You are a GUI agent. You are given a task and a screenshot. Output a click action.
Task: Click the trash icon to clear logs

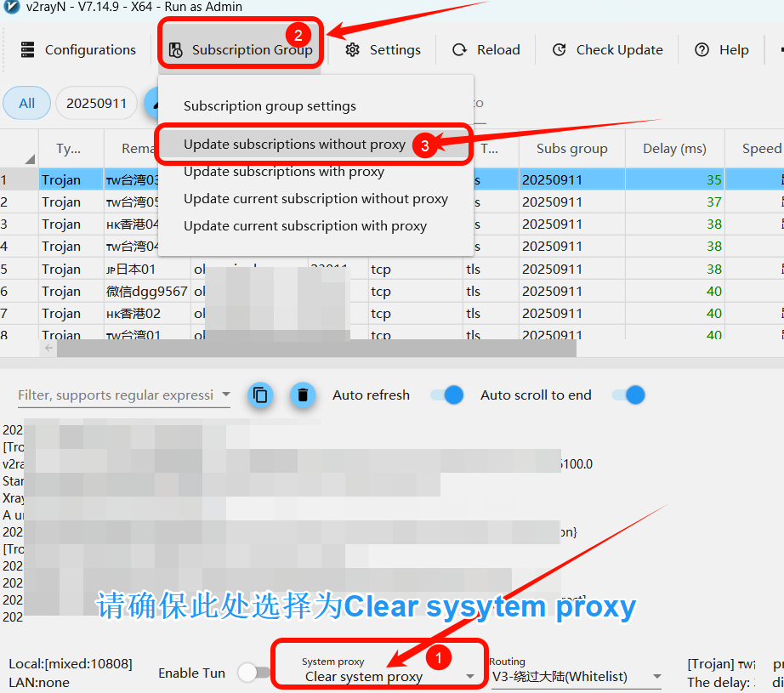(303, 395)
